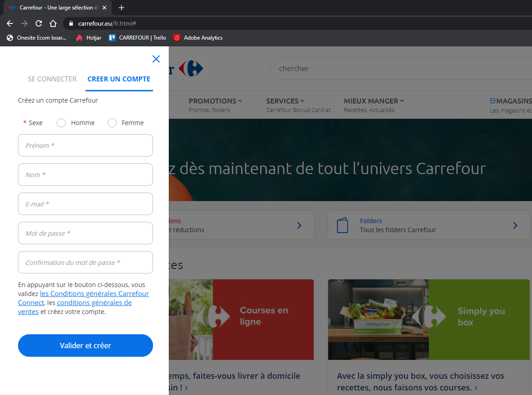
Task: Open the CARREFOUR | Trello bookmark
Action: (x=137, y=38)
